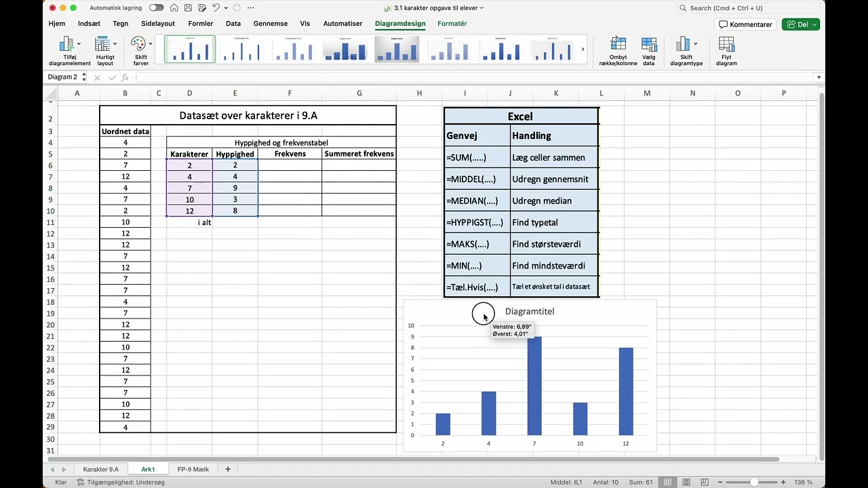Switch to Karakter 9.A sheet tab
868x488 pixels.
(x=101, y=469)
